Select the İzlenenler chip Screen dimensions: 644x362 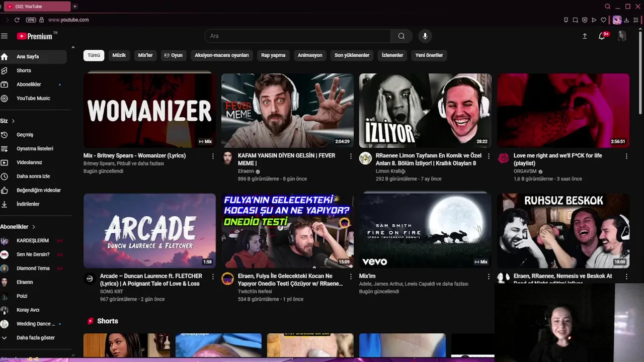(392, 55)
